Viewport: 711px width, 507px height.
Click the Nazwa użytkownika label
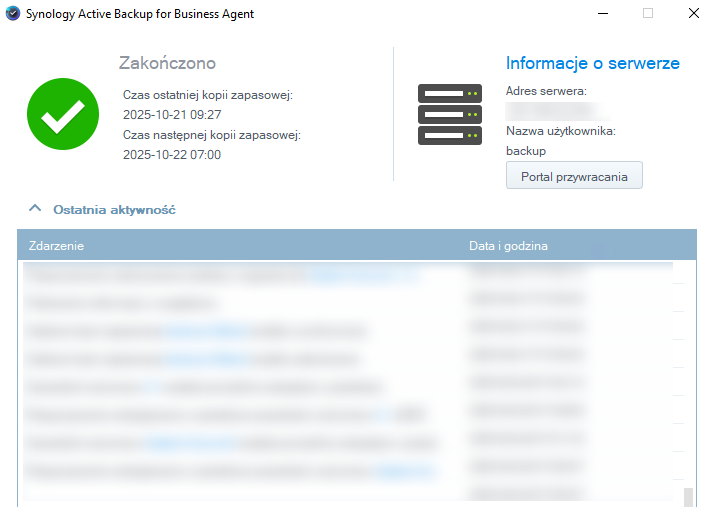click(560, 131)
